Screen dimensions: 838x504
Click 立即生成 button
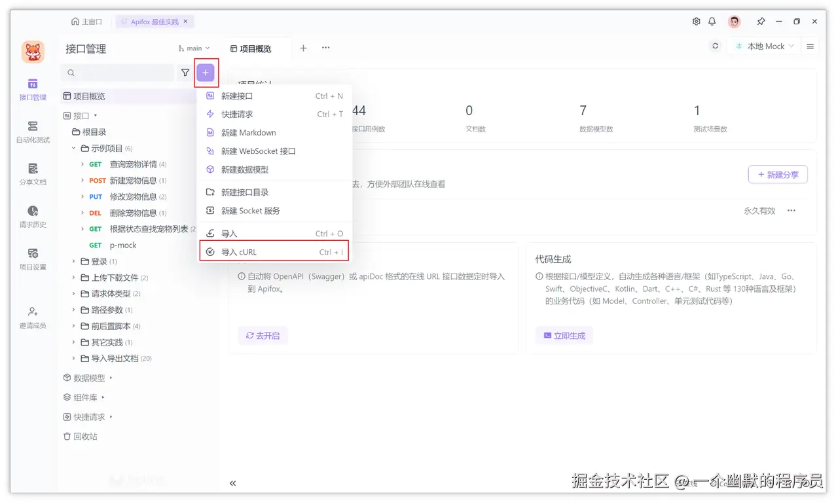(564, 336)
